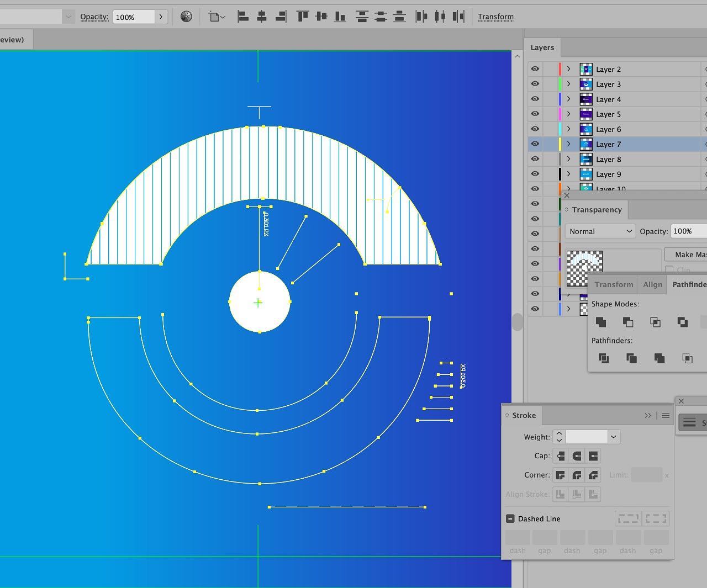
Task: Open the Align To dropdown in toolbar
Action: (x=217, y=17)
